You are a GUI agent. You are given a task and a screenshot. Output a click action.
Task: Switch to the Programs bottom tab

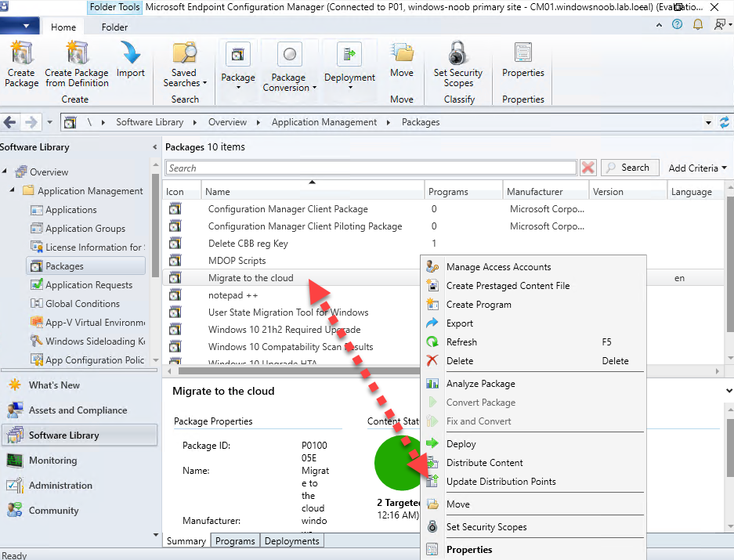pyautogui.click(x=235, y=540)
